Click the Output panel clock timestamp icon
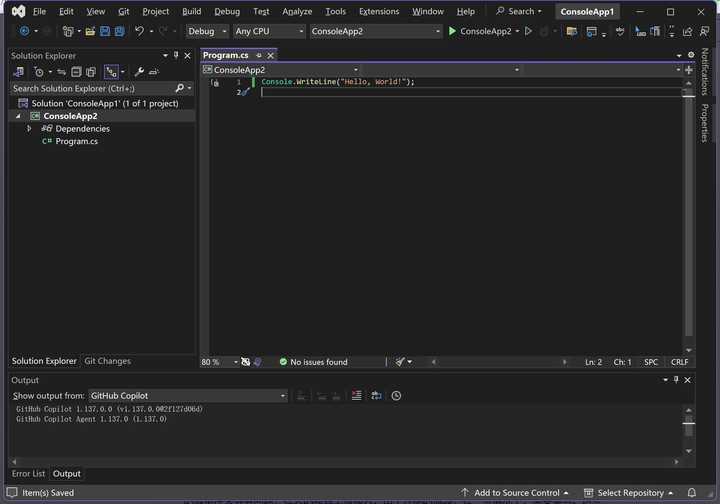Image resolution: width=720 pixels, height=504 pixels. (x=396, y=396)
